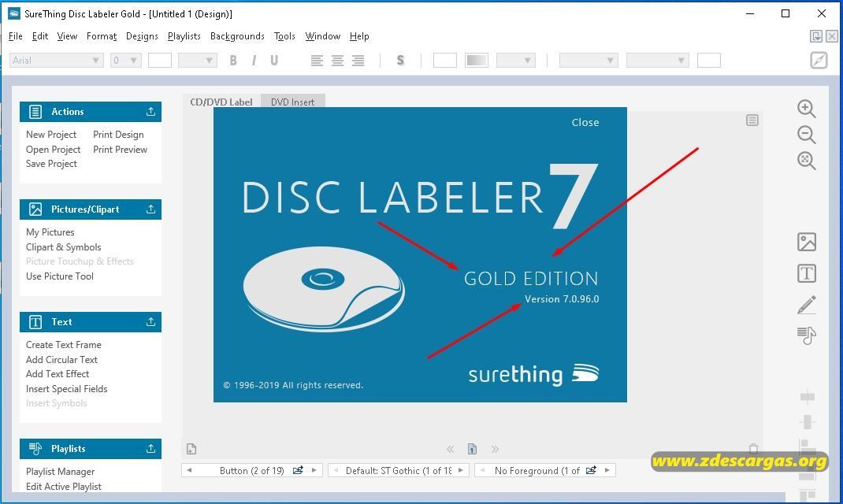Click the gradient fill swatch
Image resolution: width=843 pixels, height=504 pixels.
pyautogui.click(x=477, y=60)
